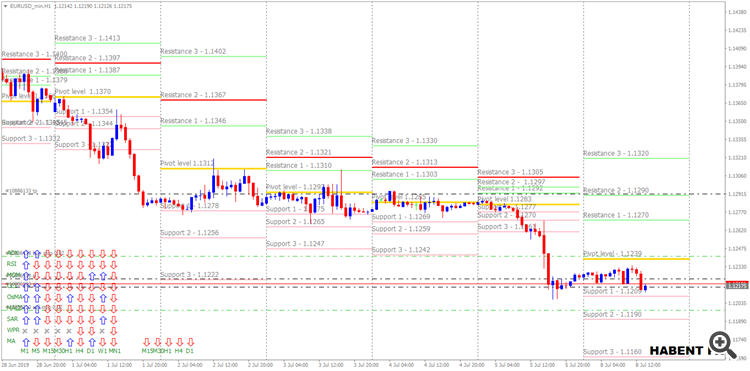Select the MOM W1 blue up arrow
The height and width of the screenshot is (371, 750).
tap(103, 276)
